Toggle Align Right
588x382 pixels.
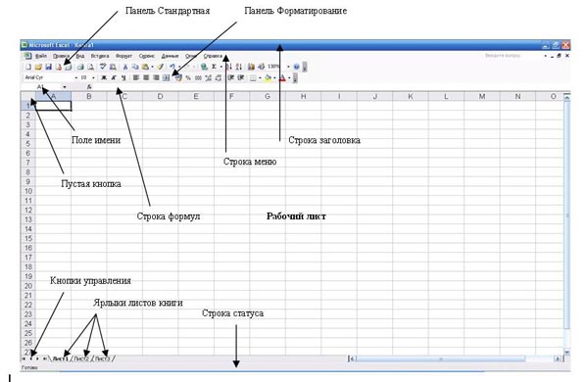click(x=156, y=77)
